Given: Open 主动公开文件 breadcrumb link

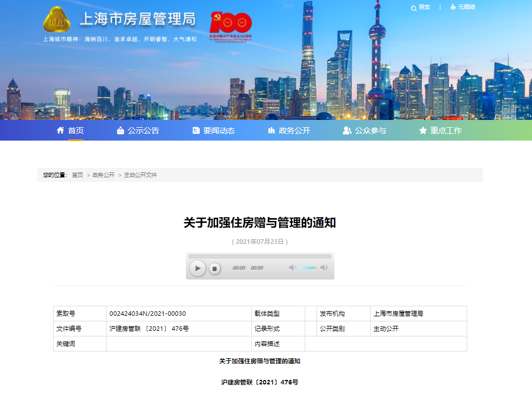Looking at the screenshot, I should 140,175.
